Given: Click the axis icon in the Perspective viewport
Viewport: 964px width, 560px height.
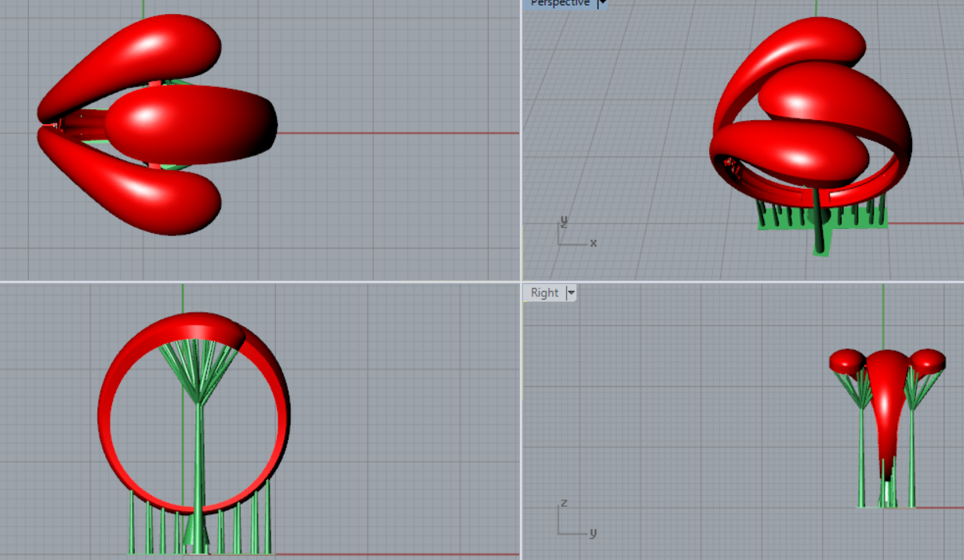Looking at the screenshot, I should pyautogui.click(x=573, y=234).
